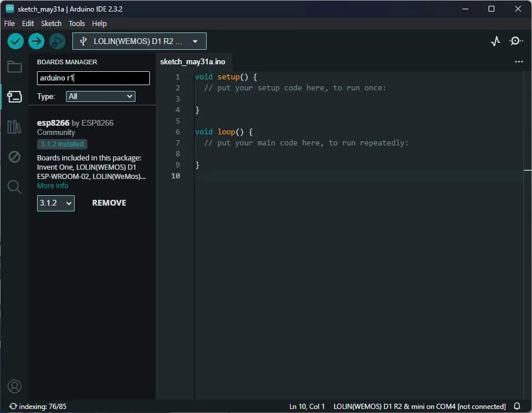This screenshot has width=532, height=413.
Task: Click the account icon in the sidebar
Action: point(14,386)
